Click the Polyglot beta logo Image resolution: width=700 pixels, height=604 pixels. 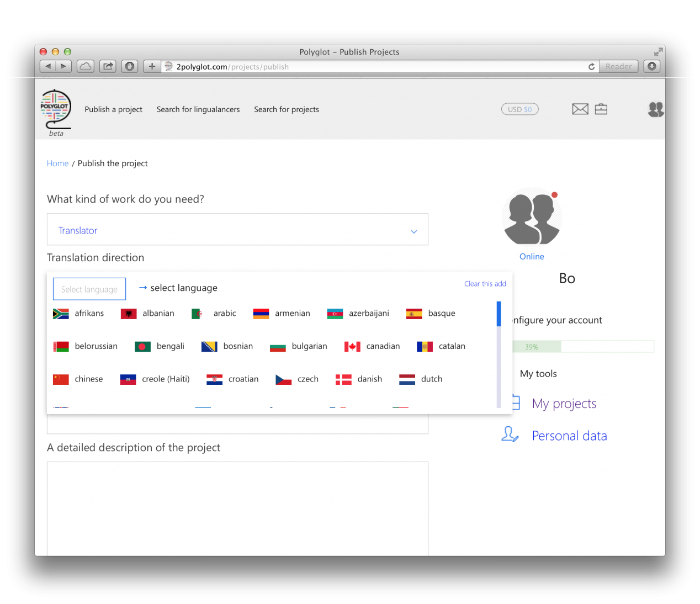click(55, 109)
